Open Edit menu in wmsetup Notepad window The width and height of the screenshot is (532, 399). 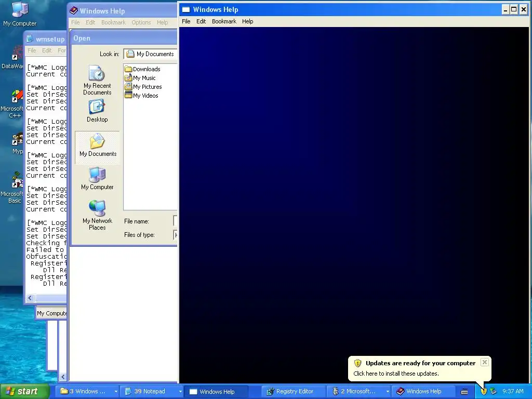pyautogui.click(x=46, y=50)
